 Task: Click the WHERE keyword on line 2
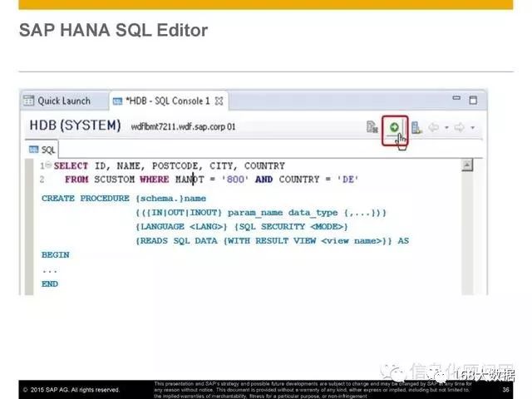[x=155, y=180]
